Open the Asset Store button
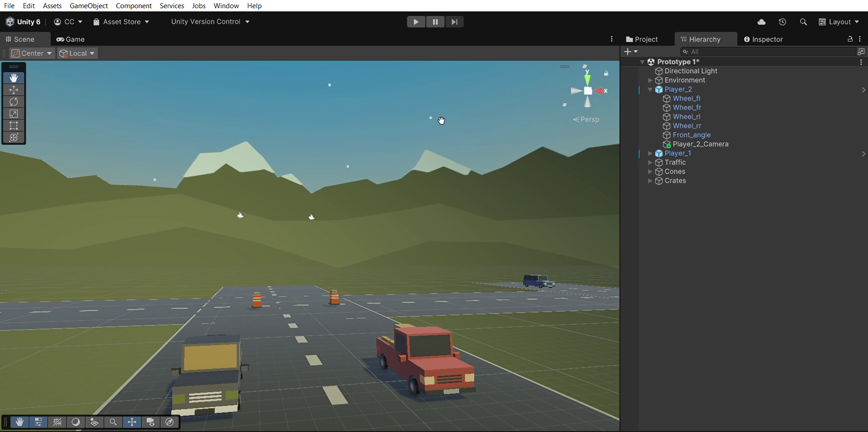The image size is (868, 432). (x=121, y=22)
